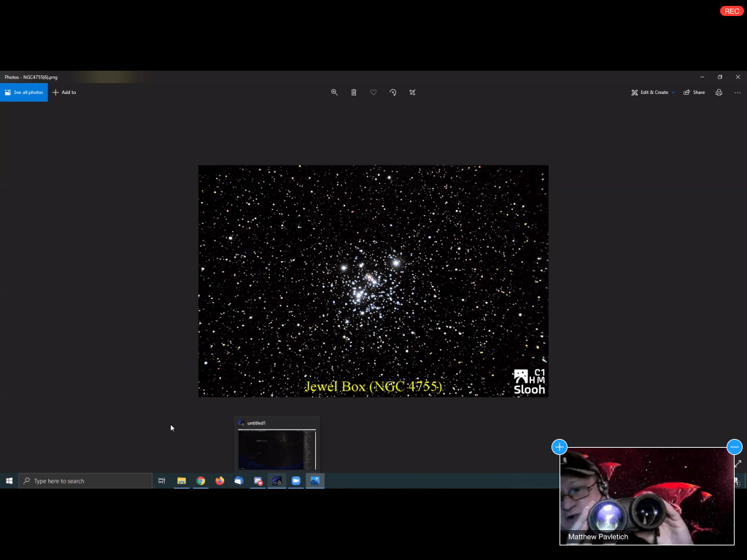Click the Delete trash can icon

pos(354,93)
